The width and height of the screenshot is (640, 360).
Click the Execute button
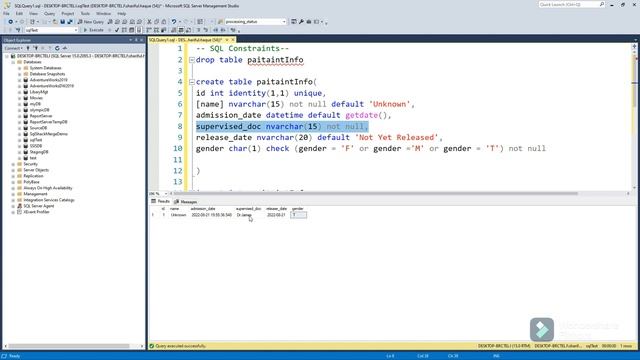coord(93,30)
